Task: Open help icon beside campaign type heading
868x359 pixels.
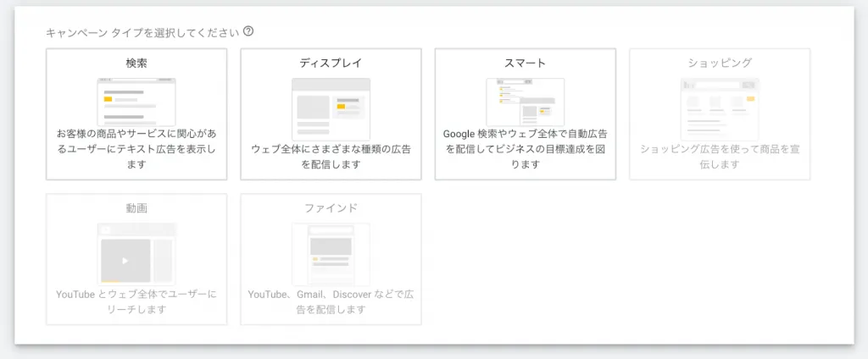Action: coord(248,31)
